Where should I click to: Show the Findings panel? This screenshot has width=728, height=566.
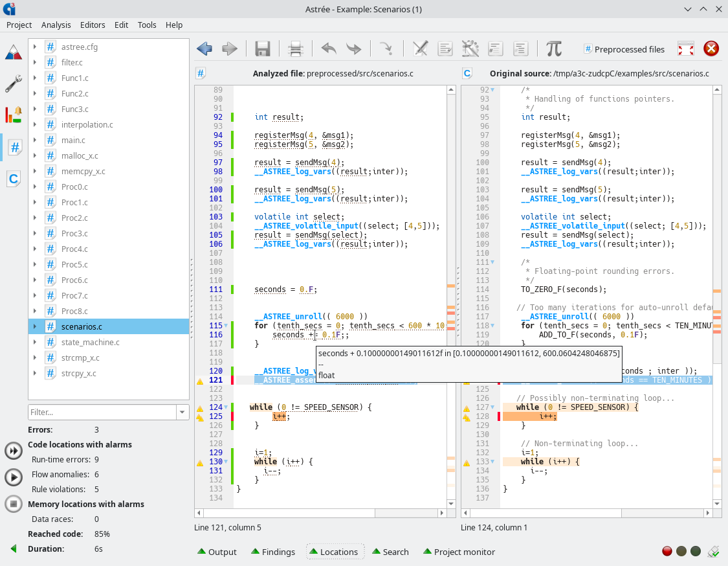(273, 552)
